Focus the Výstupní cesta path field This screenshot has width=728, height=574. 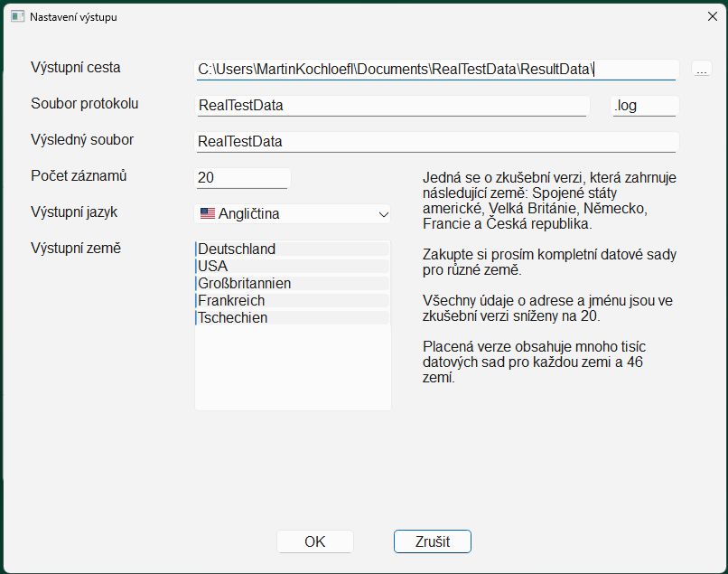(x=436, y=70)
